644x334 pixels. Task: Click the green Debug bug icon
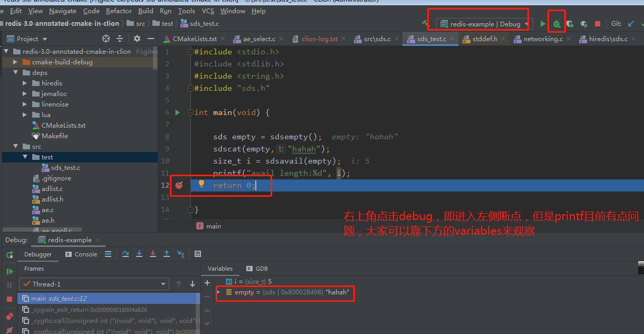[x=556, y=24]
